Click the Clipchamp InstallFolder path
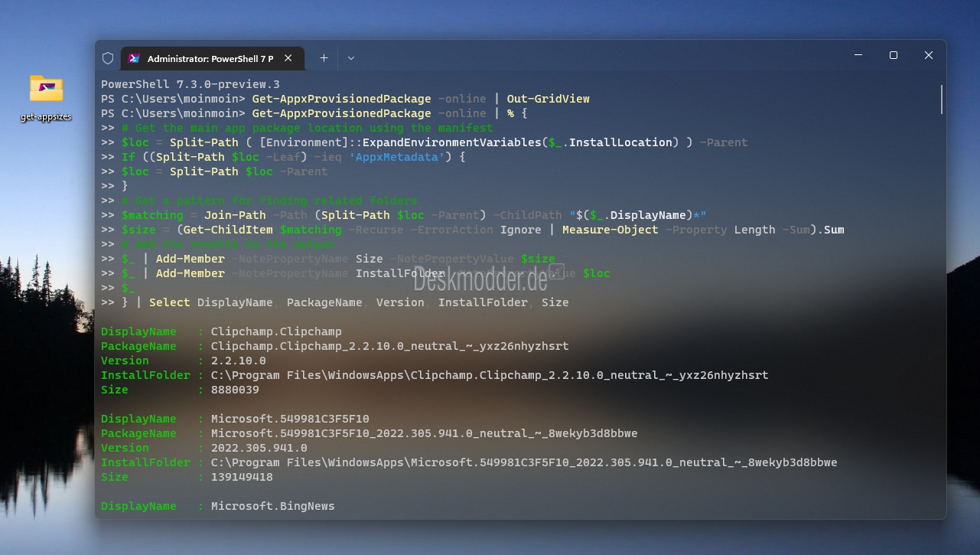The image size is (980, 555). pyautogui.click(x=490, y=375)
